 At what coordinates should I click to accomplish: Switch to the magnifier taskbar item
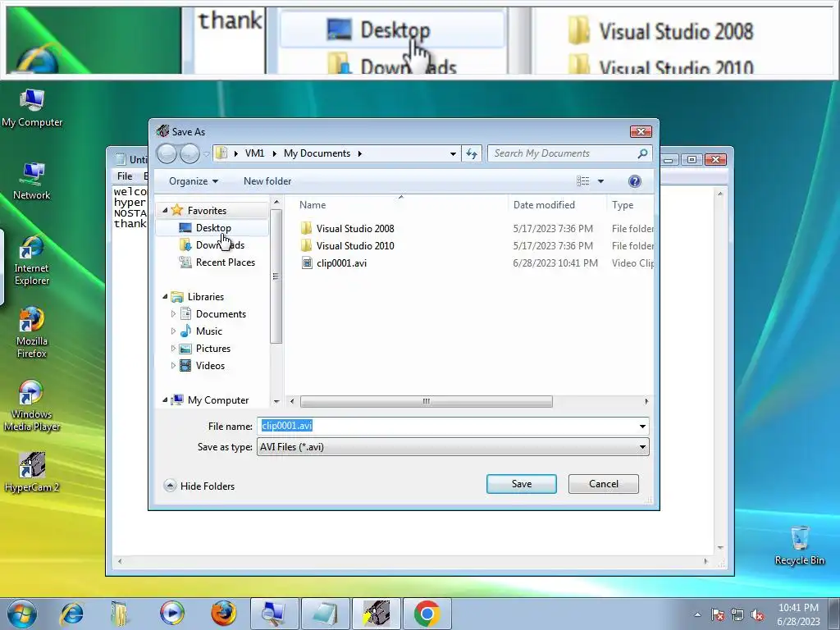point(275,614)
